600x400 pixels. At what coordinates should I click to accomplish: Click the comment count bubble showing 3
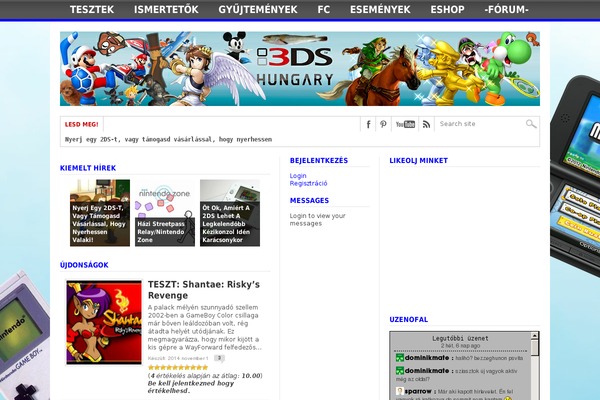pyautogui.click(x=219, y=358)
